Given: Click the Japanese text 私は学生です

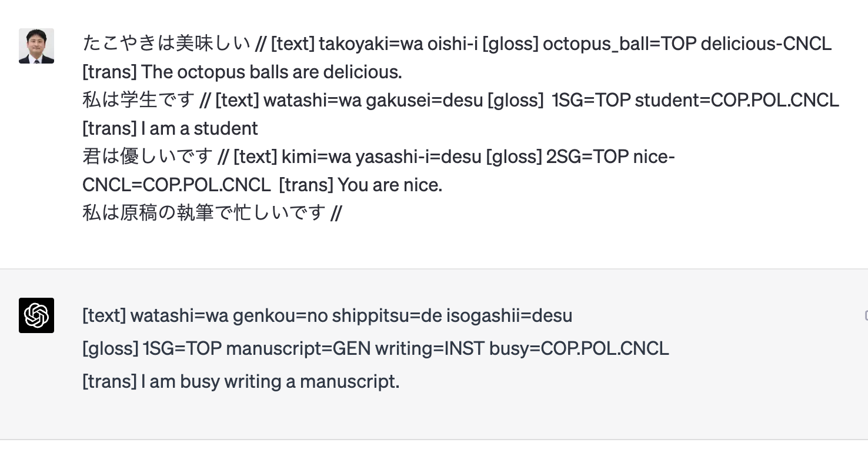Looking at the screenshot, I should click(x=138, y=100).
